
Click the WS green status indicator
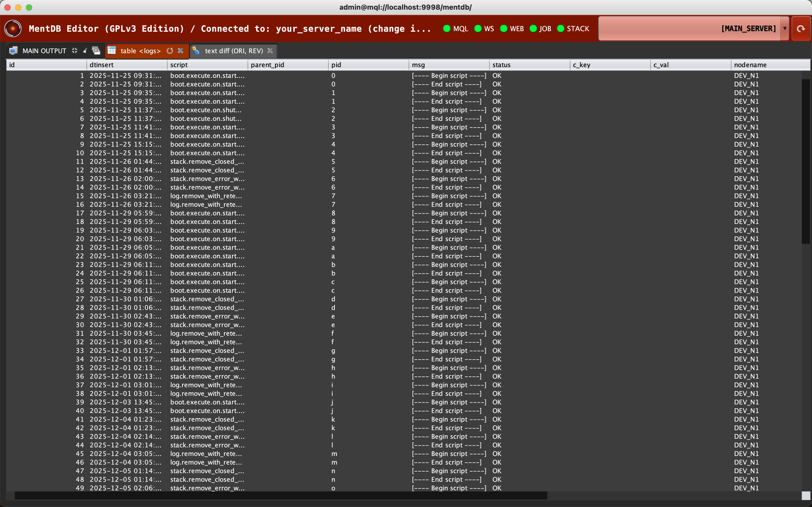[478, 28]
